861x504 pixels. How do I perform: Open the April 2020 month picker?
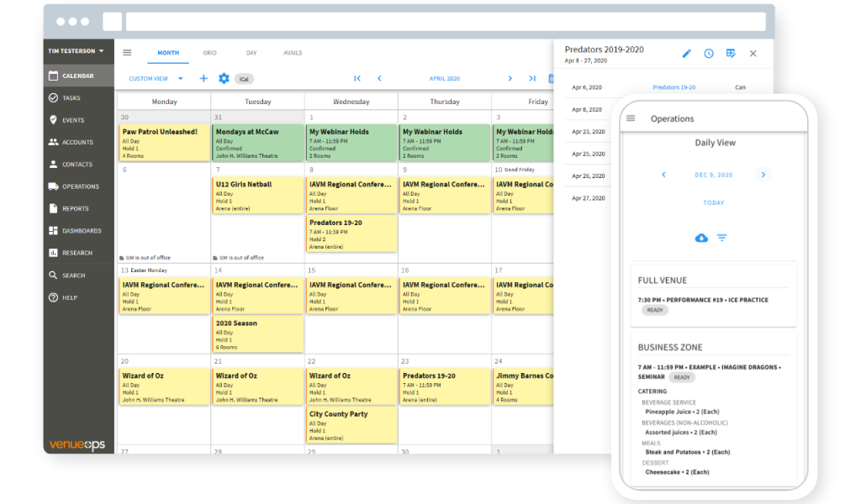coord(444,79)
